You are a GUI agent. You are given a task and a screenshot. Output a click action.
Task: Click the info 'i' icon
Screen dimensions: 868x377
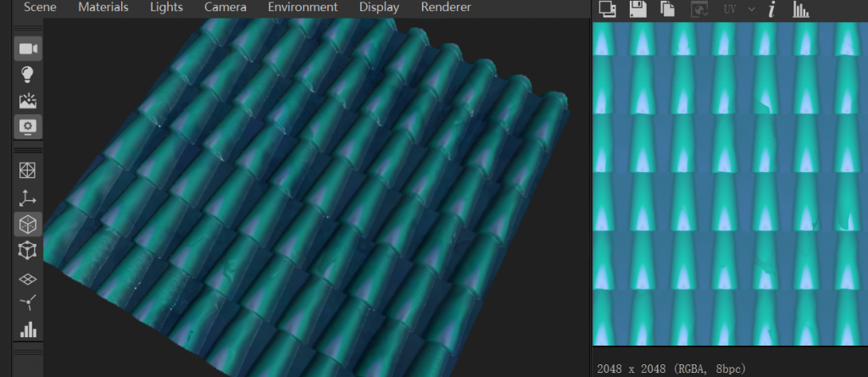[771, 9]
